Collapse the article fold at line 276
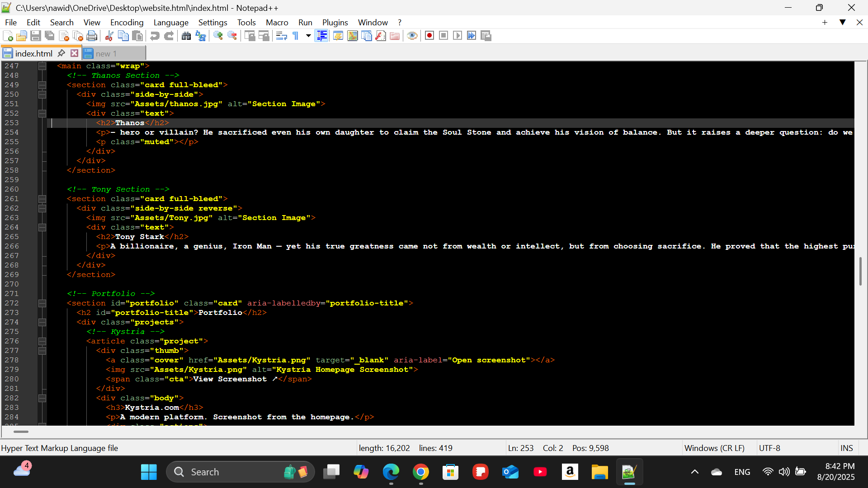This screenshot has width=868, height=488. (42, 341)
